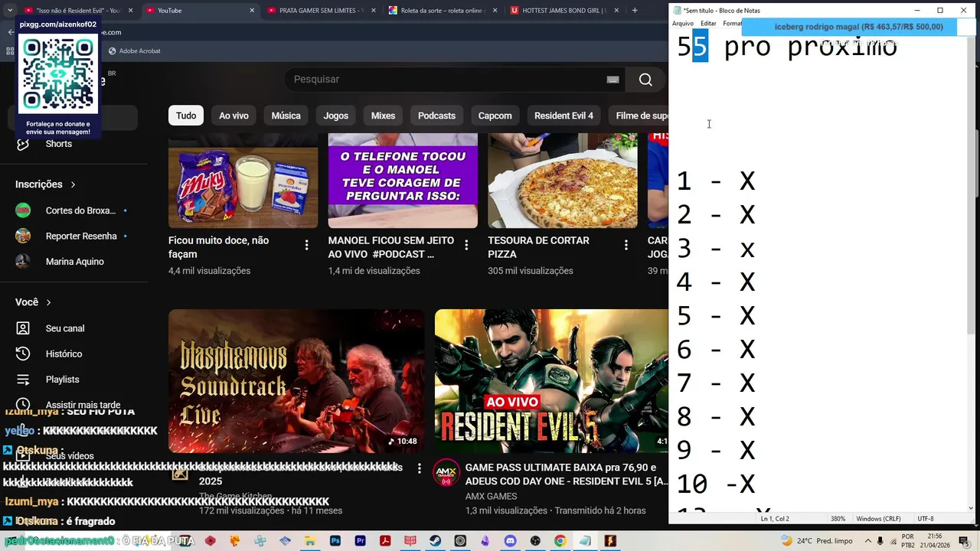Open Steam from the taskbar
Image resolution: width=980 pixels, height=551 pixels.
coord(435,540)
